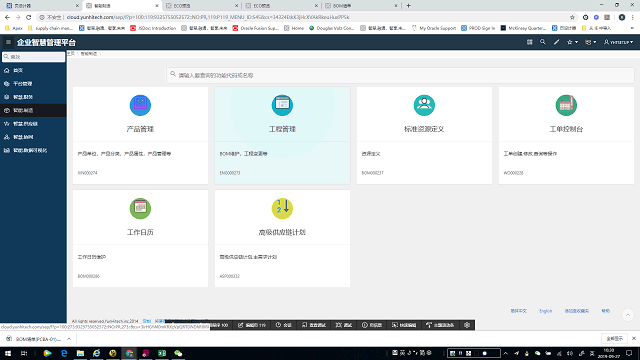The image size is (640, 360).
Task: Open Edge browser from the taskbar
Action: click(64, 353)
